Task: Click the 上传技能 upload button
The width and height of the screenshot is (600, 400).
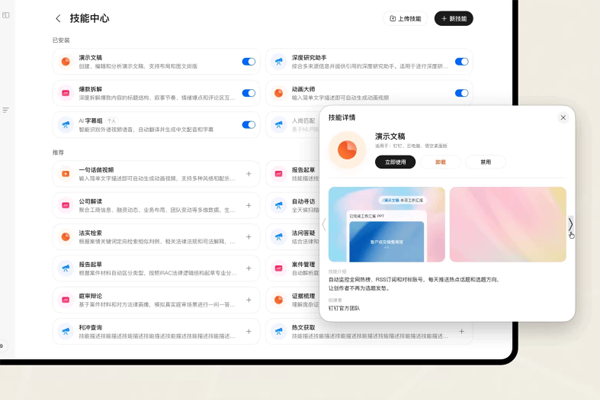Action: click(405, 19)
